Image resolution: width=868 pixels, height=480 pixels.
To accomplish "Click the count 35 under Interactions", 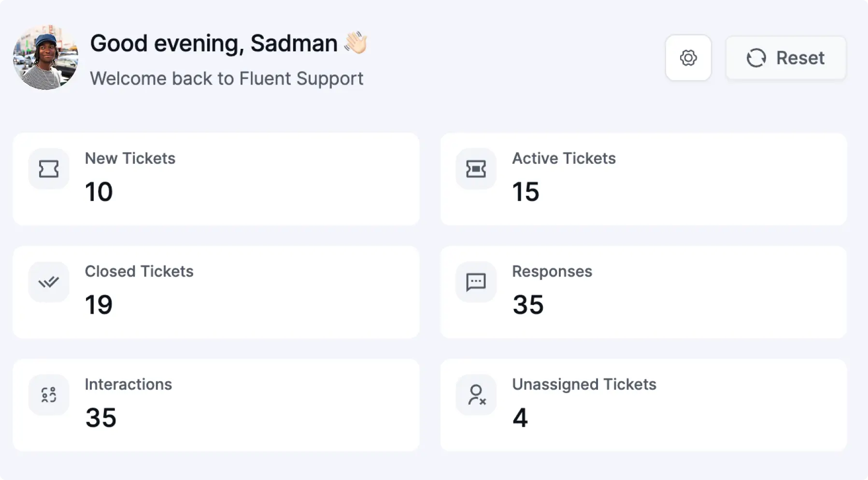I will tap(100, 417).
